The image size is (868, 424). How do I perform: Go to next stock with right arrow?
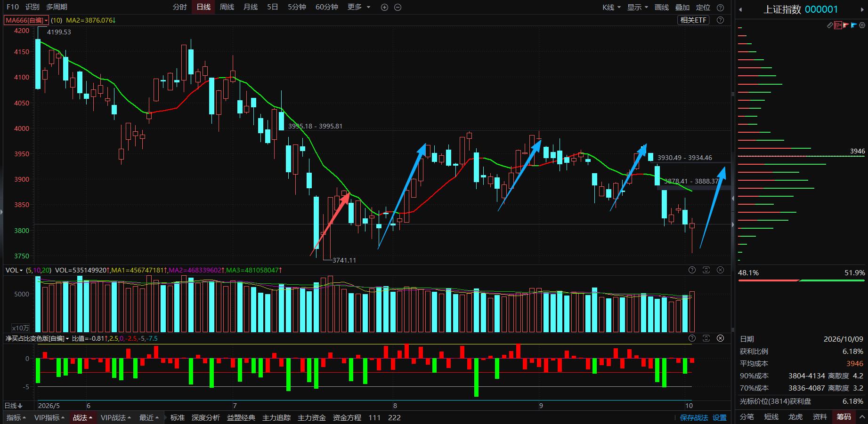click(862, 9)
